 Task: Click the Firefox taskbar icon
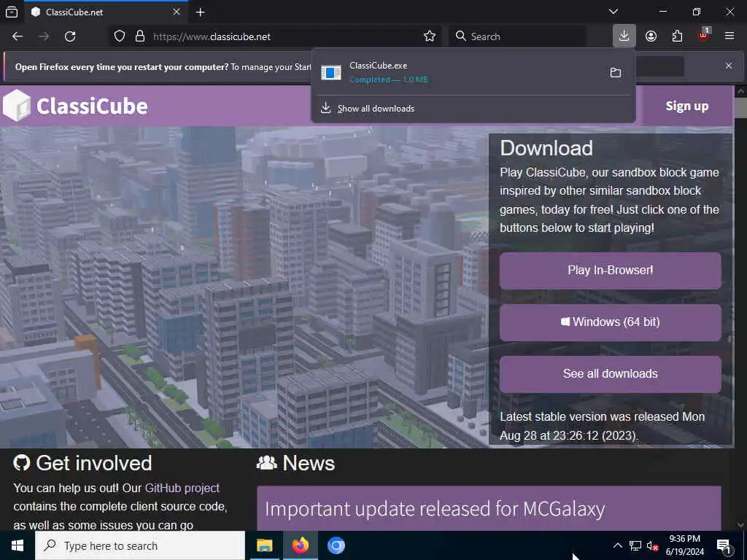click(300, 545)
